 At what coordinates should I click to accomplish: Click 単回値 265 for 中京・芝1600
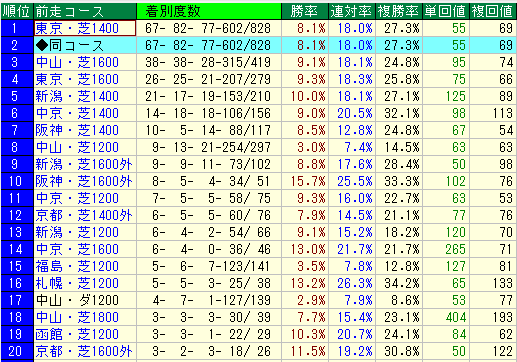coord(456,249)
